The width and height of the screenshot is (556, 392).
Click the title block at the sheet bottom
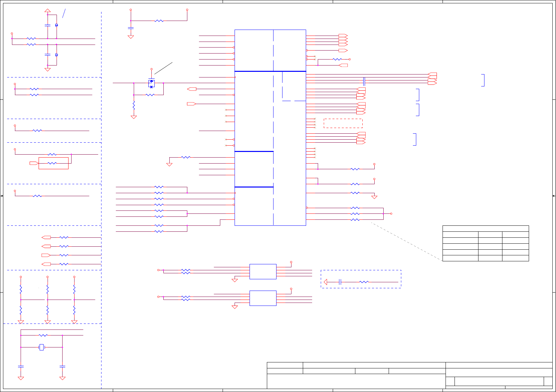410,375
